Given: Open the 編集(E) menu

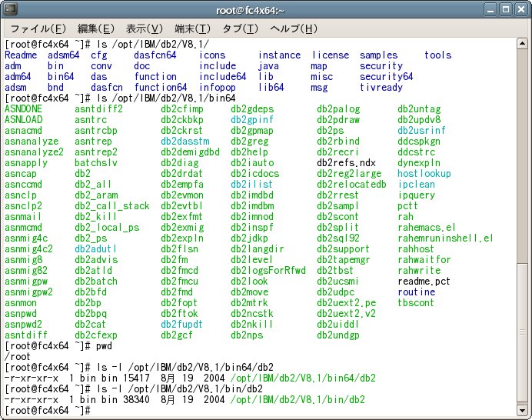Looking at the screenshot, I should click(96, 29).
